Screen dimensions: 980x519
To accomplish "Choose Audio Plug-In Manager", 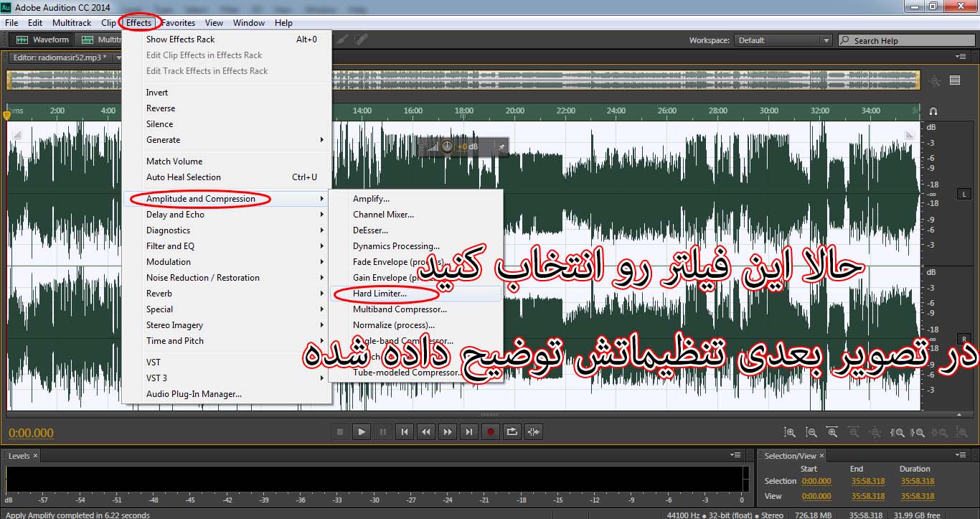I will (194, 394).
